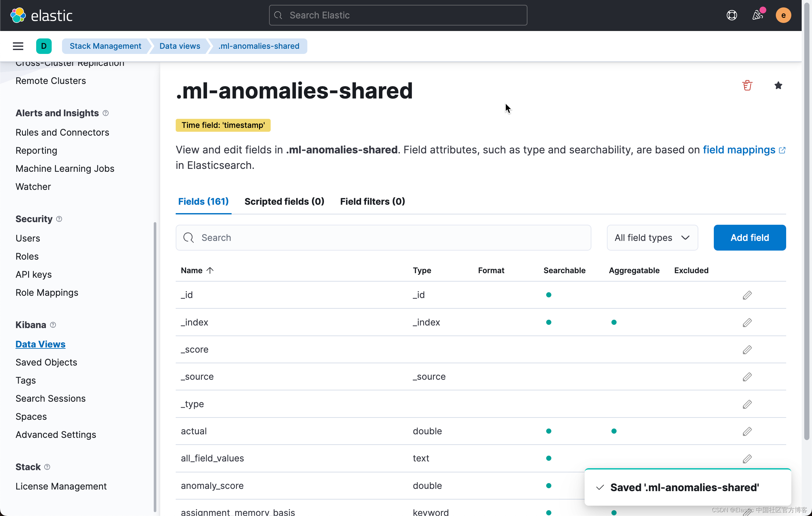Open the field mappings link
Viewport: 812px width, 516px height.
click(739, 150)
